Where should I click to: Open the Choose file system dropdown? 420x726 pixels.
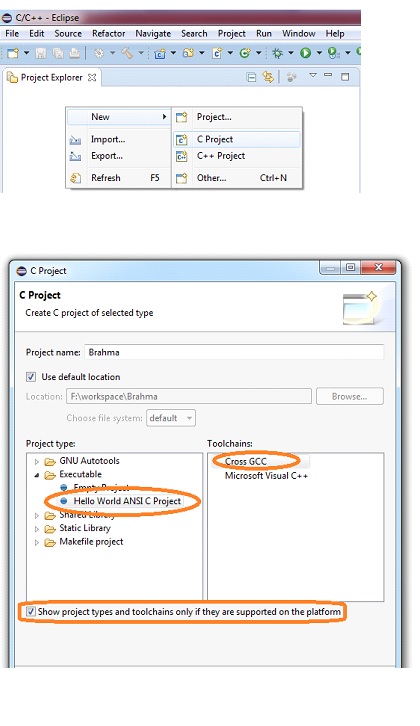[x=171, y=418]
